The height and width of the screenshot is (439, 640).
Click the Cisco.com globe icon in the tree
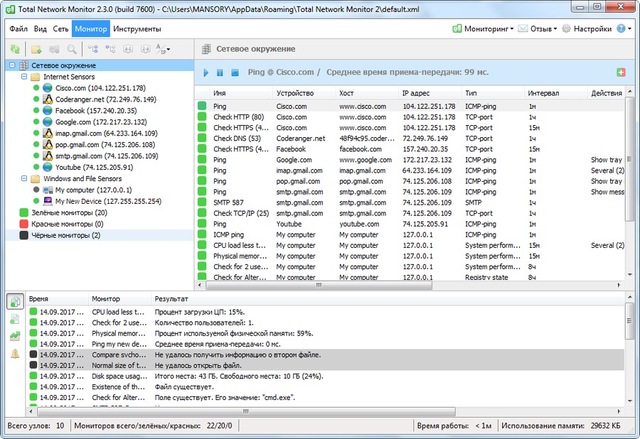point(46,88)
